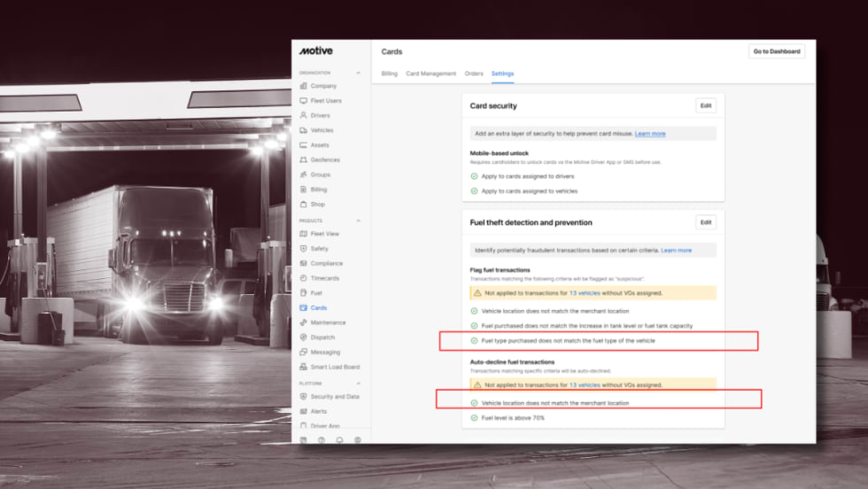
Task: Collapse the Platform sidebar section
Action: click(359, 384)
